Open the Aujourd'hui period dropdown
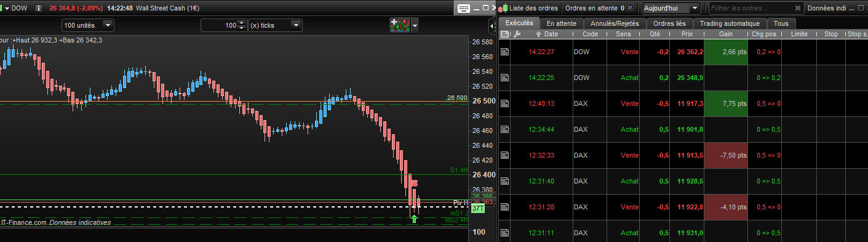 point(671,8)
